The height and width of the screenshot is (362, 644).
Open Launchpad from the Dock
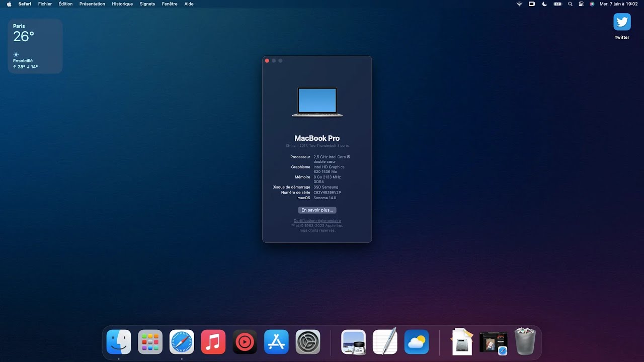(x=150, y=342)
